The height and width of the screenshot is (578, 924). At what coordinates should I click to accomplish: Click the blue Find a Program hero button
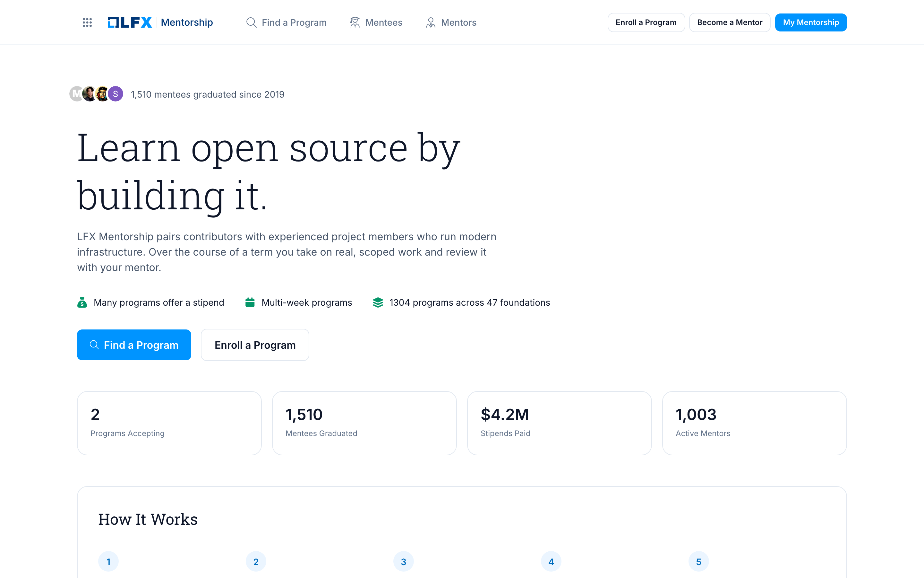click(x=134, y=345)
